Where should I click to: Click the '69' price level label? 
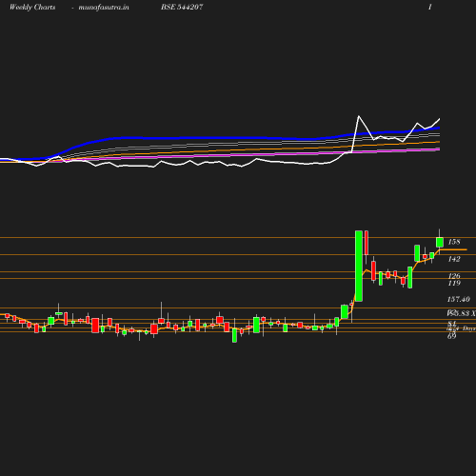pyautogui.click(x=451, y=336)
